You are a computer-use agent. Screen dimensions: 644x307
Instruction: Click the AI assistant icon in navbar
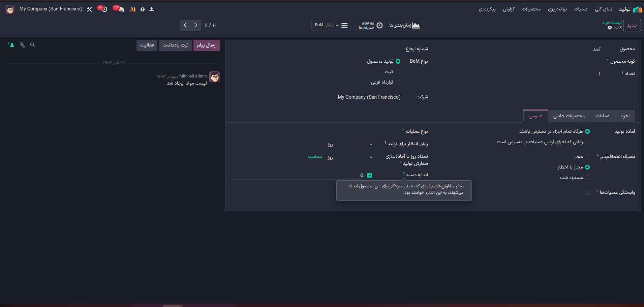[x=133, y=9]
